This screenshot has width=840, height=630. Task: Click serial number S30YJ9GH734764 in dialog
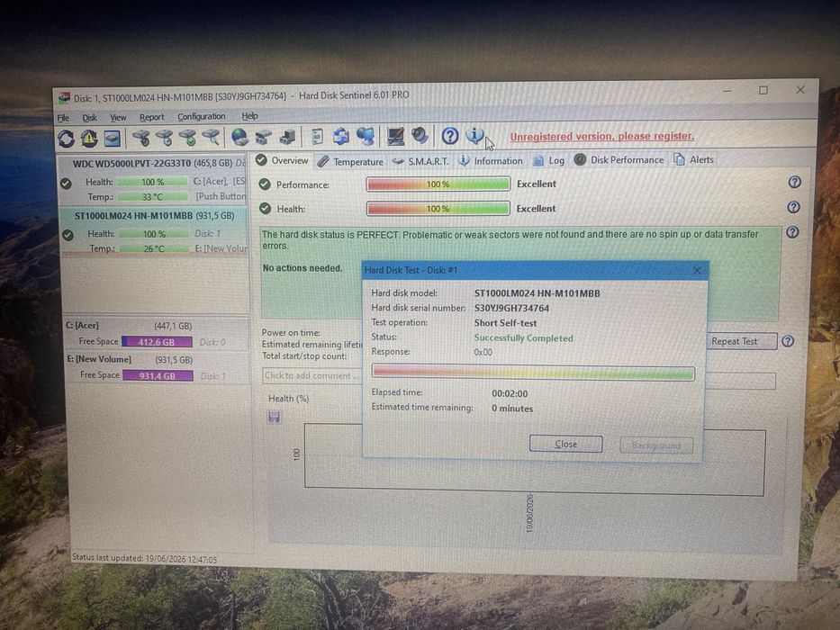click(x=511, y=308)
